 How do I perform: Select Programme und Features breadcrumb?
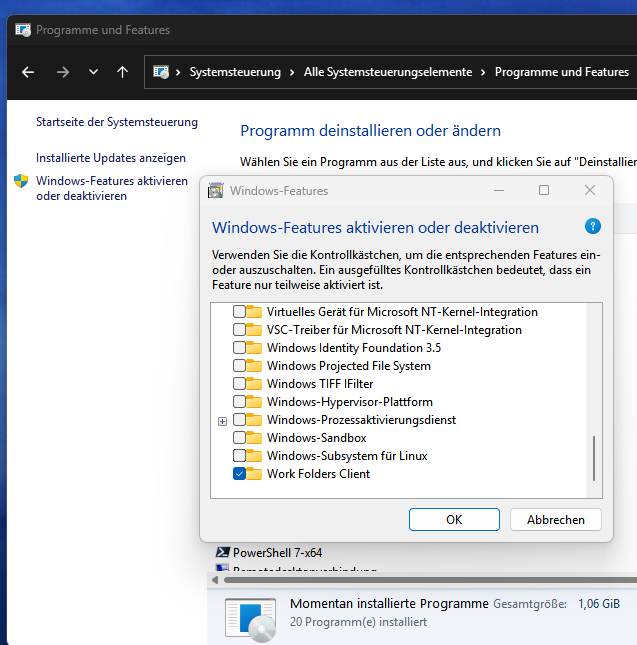[562, 72]
